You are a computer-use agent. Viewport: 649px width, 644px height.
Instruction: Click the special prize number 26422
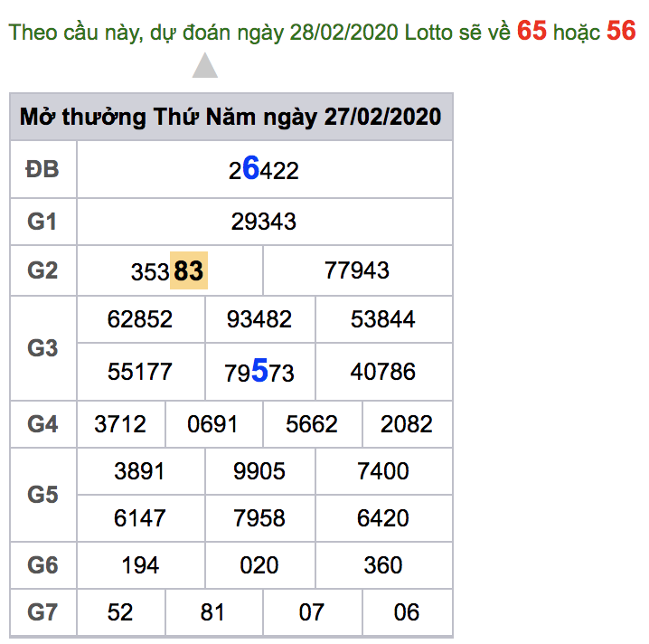click(263, 169)
